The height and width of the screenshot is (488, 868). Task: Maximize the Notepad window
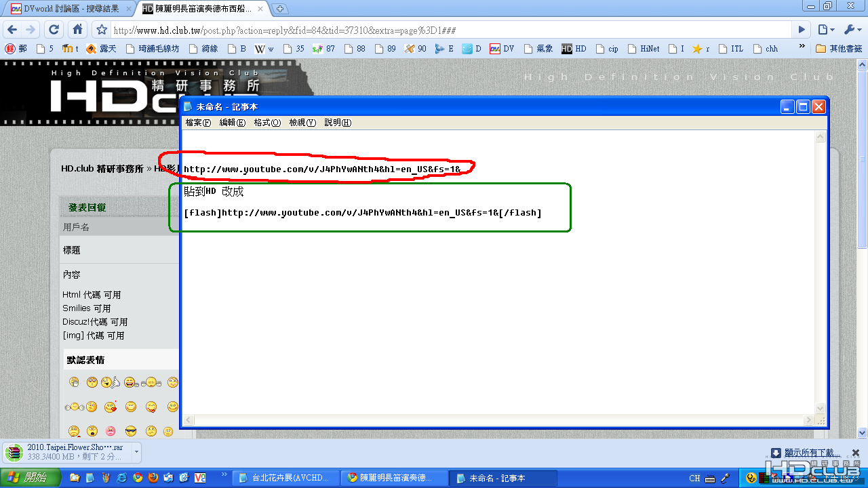click(x=803, y=107)
